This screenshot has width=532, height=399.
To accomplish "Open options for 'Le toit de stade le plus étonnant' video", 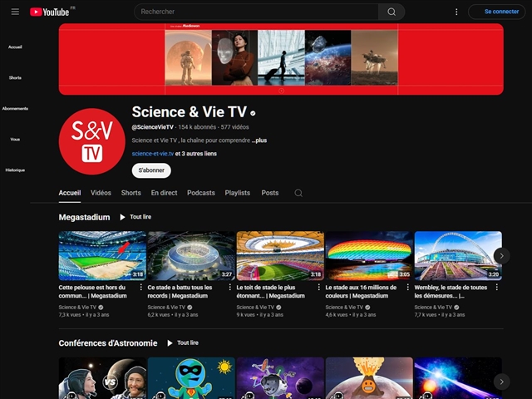I will coord(318,287).
